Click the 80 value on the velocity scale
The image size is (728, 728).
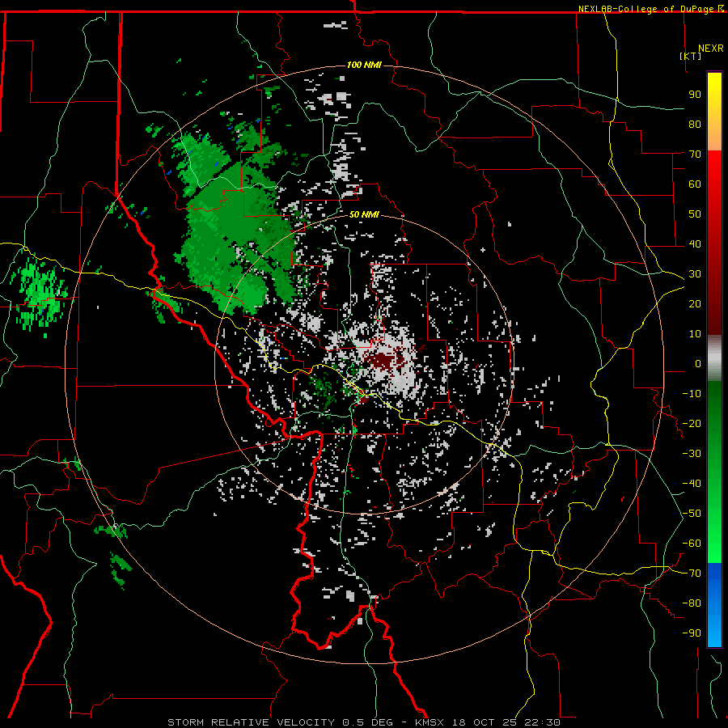tap(695, 124)
